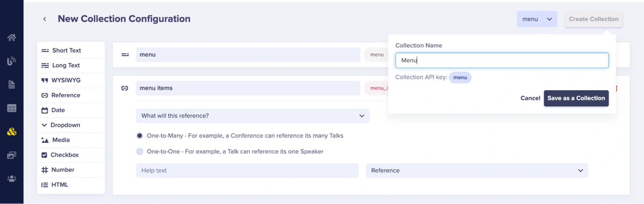
Task: Open the table layout icon in sidebar
Action: [x=11, y=108]
